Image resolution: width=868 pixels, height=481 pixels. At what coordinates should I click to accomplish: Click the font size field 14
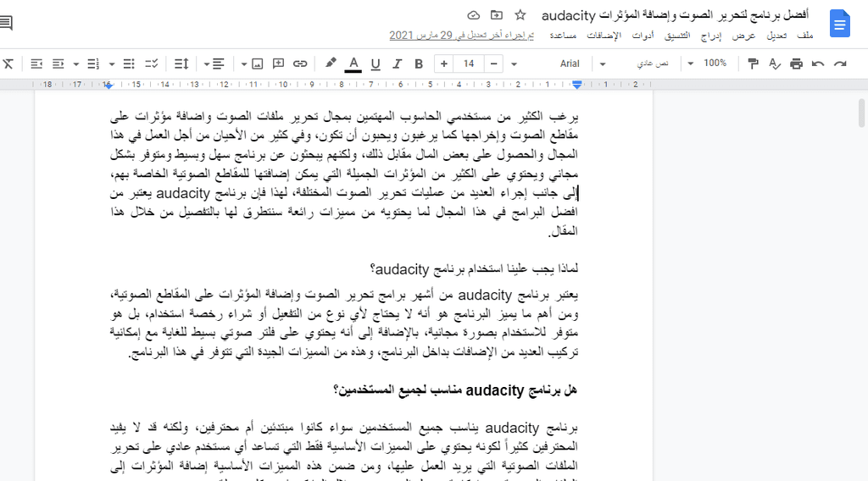469,64
